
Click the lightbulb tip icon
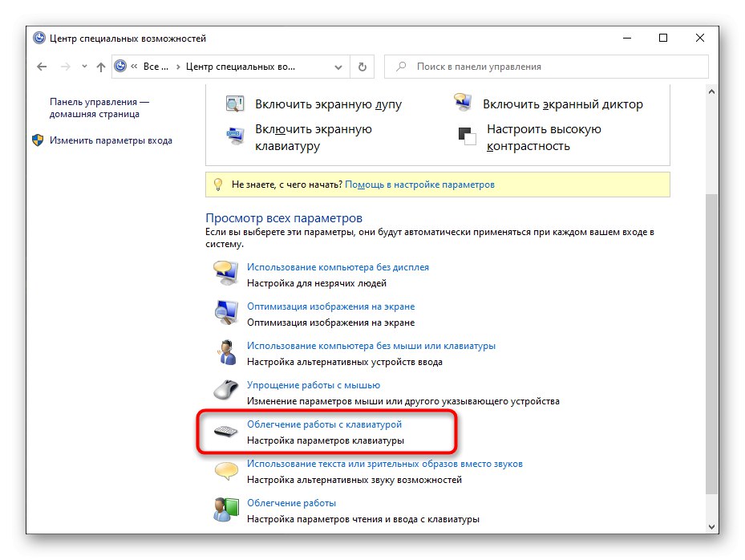click(x=218, y=185)
